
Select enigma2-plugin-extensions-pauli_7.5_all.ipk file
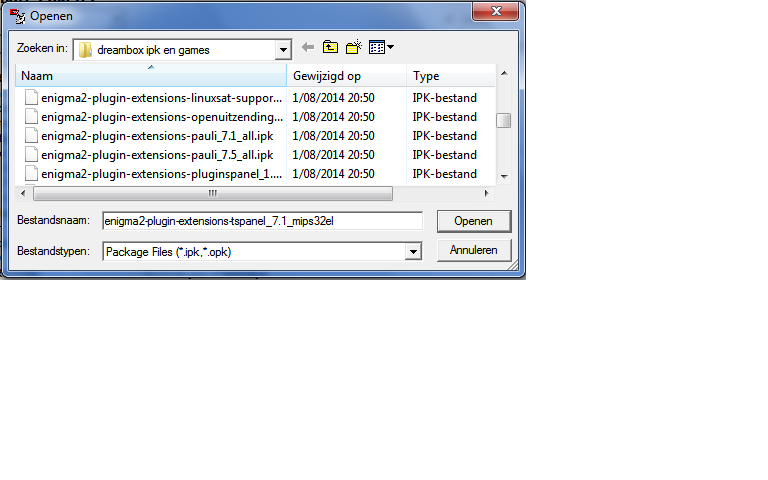157,155
